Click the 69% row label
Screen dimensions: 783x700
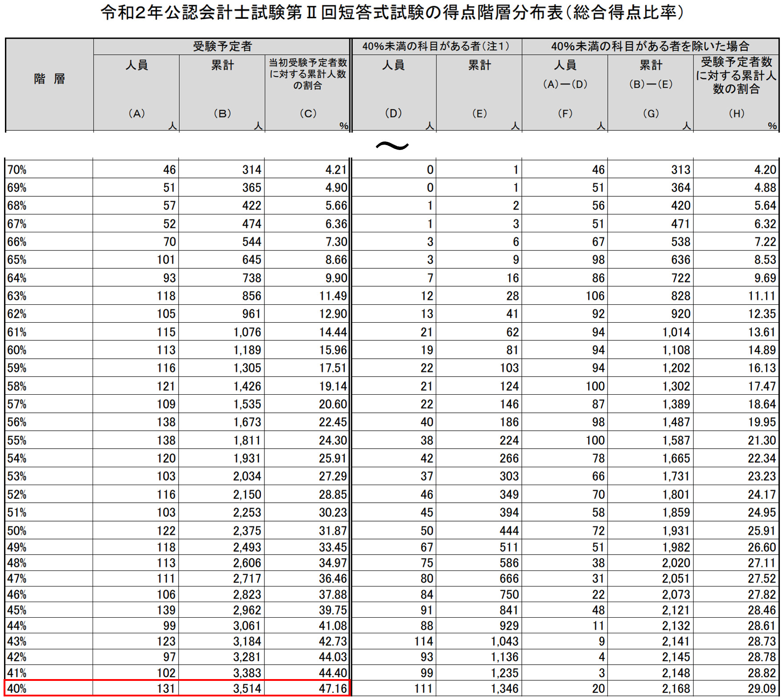17,188
